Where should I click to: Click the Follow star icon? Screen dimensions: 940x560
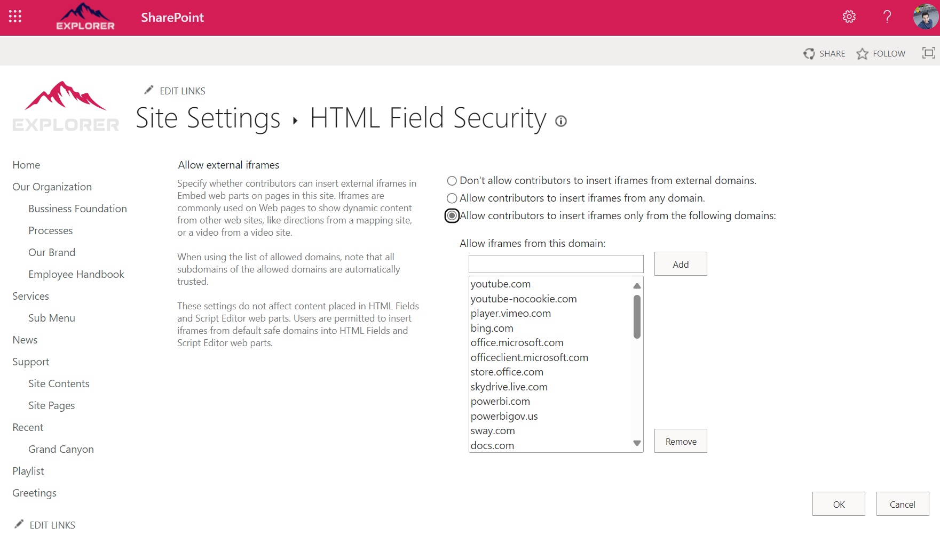coord(862,54)
